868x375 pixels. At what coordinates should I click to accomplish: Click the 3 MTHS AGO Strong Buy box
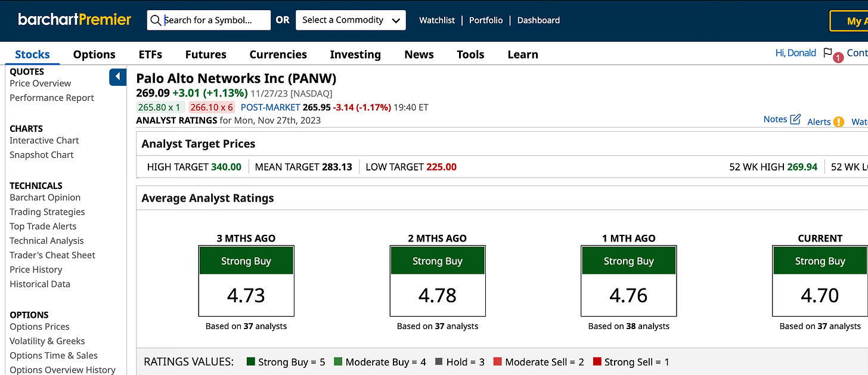point(246,261)
